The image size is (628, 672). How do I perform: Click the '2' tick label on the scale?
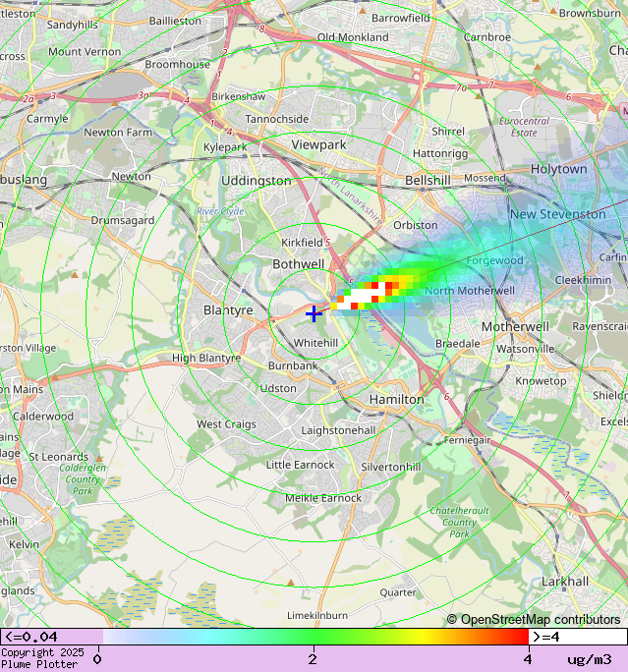(x=313, y=658)
